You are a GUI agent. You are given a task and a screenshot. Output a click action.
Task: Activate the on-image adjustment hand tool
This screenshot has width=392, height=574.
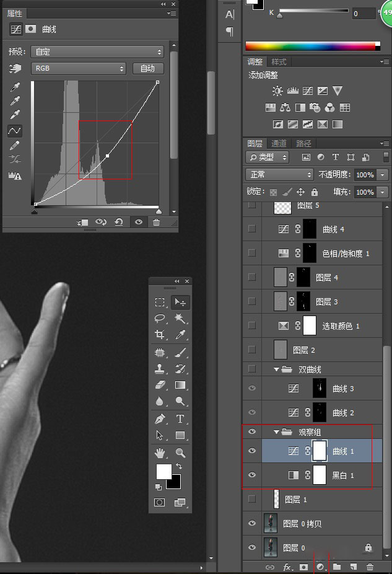click(x=15, y=68)
